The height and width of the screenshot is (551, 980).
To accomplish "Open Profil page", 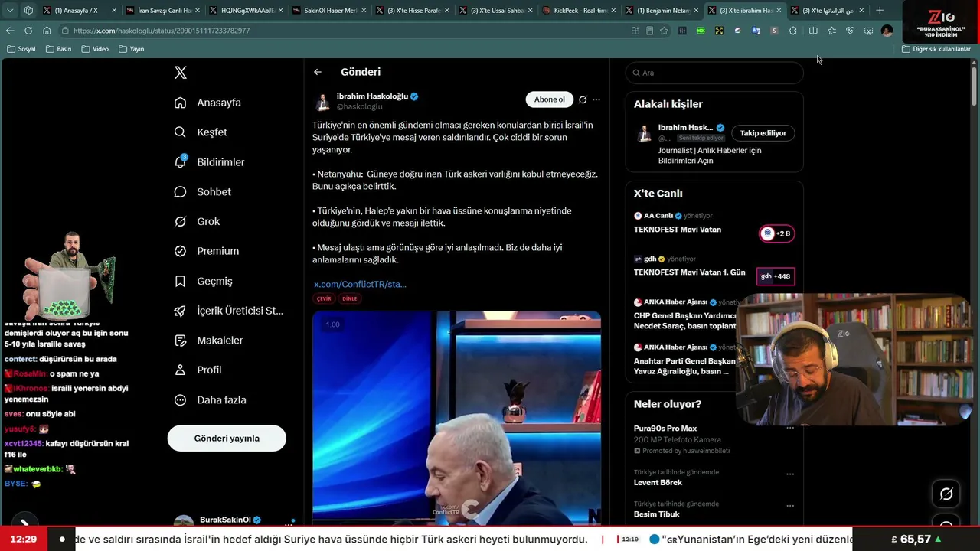I will (x=198, y=370).
